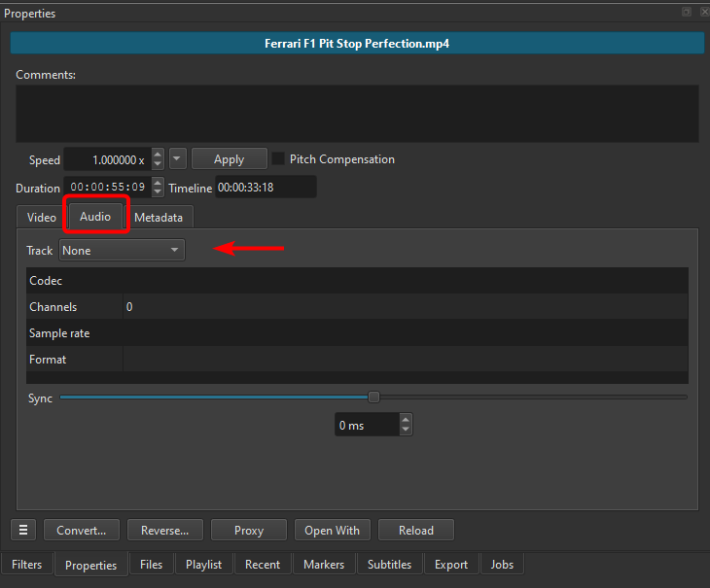Click into the Comments text box
The height and width of the screenshot is (588, 710).
pyautogui.click(x=356, y=114)
